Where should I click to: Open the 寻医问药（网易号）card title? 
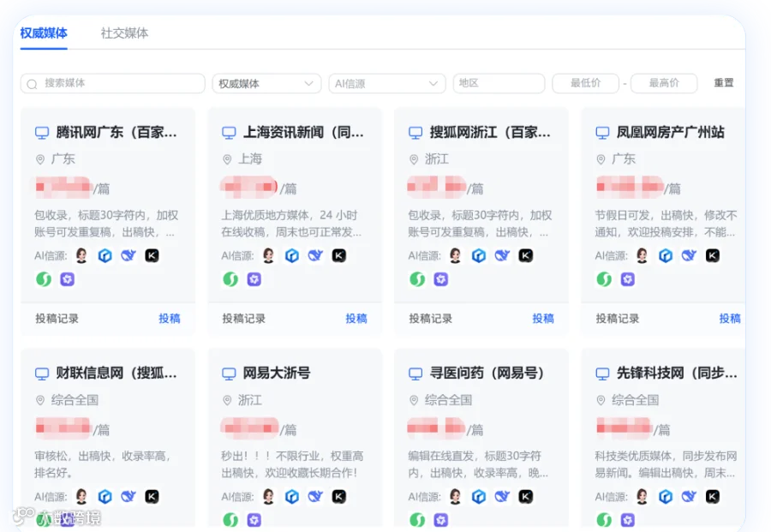487,374
